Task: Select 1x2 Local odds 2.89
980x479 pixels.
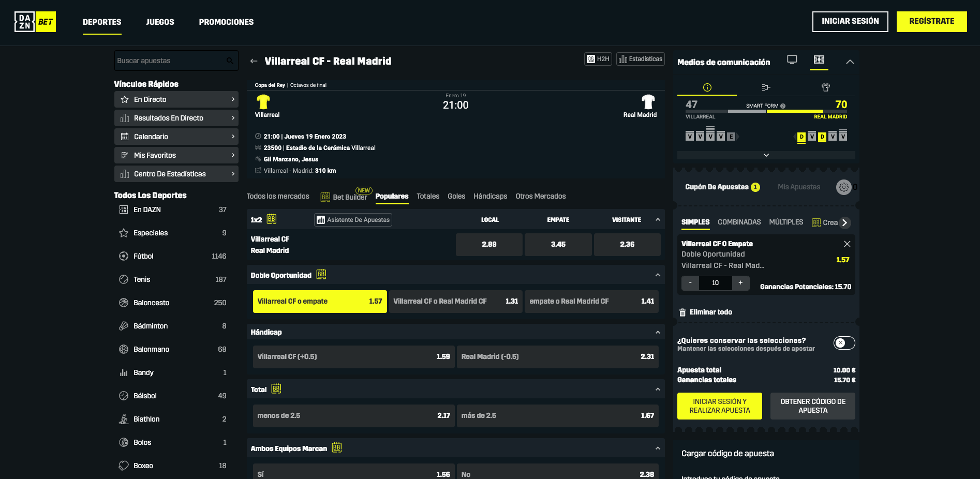Action: tap(489, 245)
